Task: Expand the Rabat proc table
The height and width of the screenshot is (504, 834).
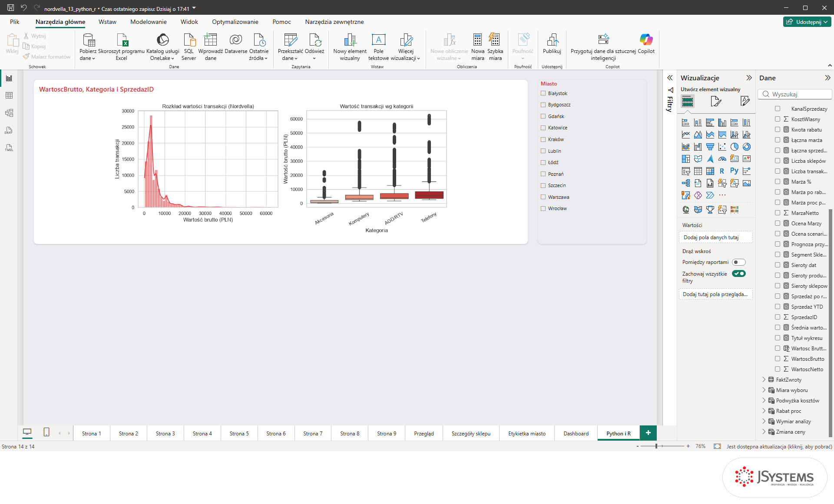Action: pyautogui.click(x=764, y=411)
